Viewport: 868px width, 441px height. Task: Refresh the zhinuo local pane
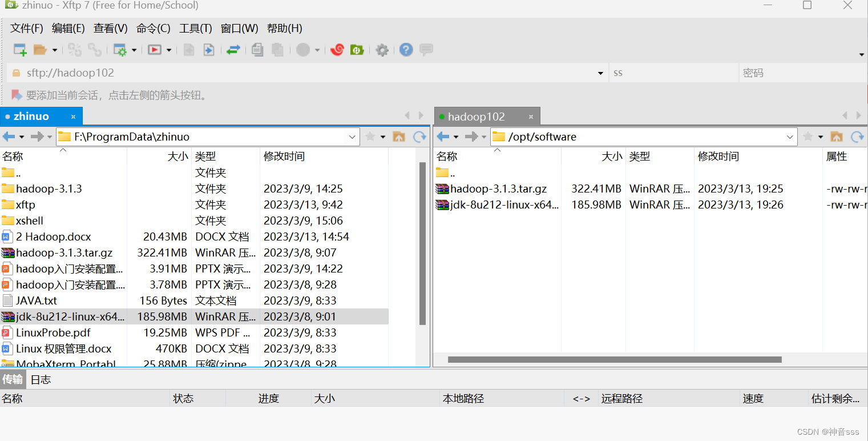pos(420,137)
